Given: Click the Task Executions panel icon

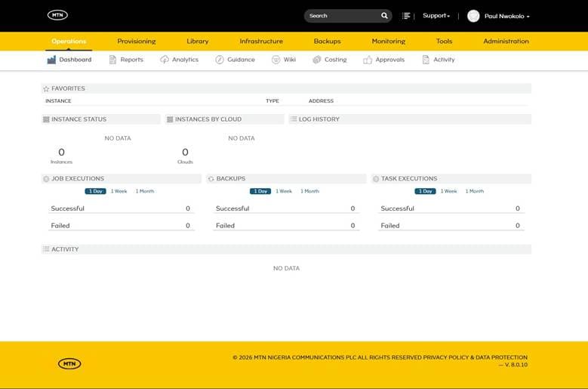Looking at the screenshot, I should (376, 179).
